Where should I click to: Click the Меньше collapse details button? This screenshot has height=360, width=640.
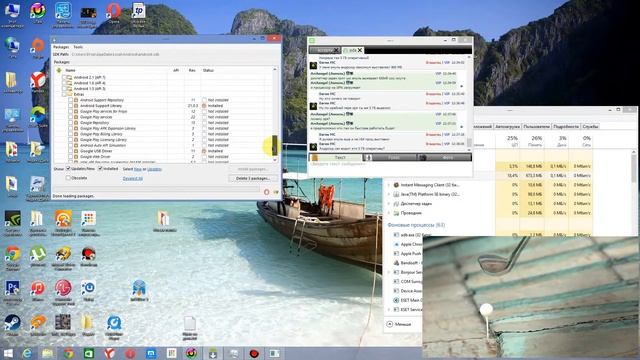coord(399,324)
